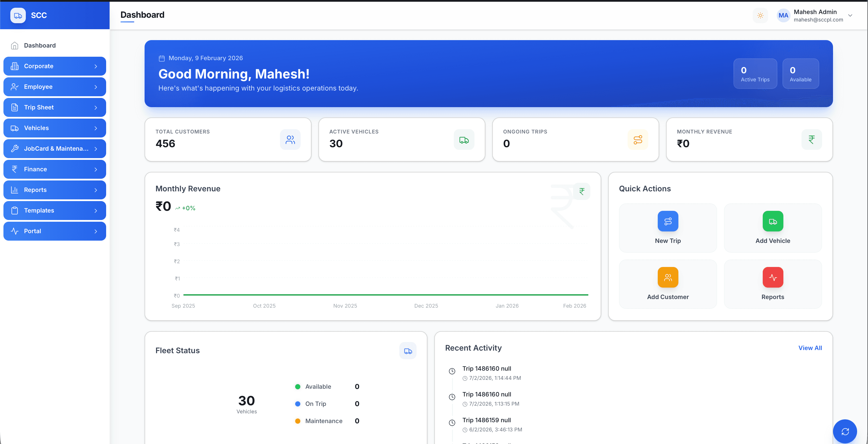Click the SCC logo truck icon
The image size is (868, 444).
tap(18, 15)
